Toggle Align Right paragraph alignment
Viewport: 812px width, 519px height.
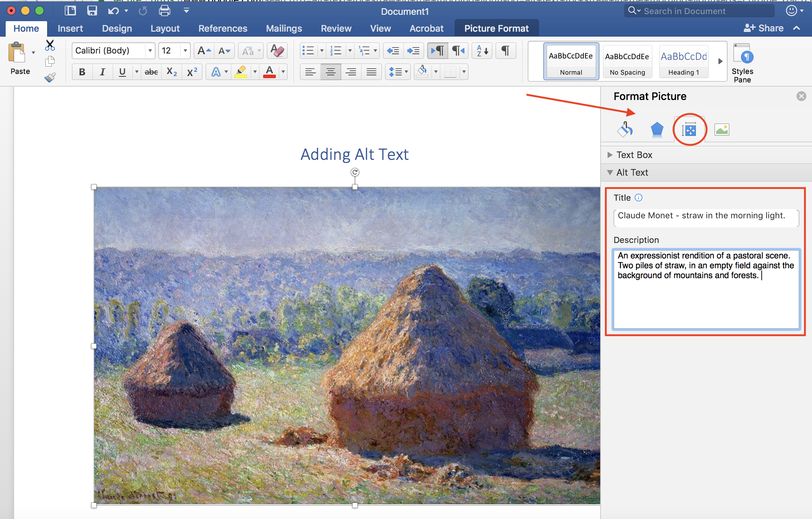351,72
